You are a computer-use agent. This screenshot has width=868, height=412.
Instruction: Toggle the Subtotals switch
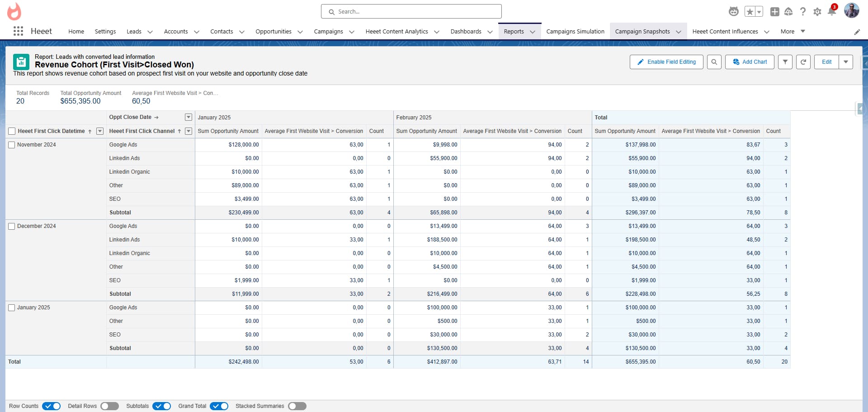point(161,406)
